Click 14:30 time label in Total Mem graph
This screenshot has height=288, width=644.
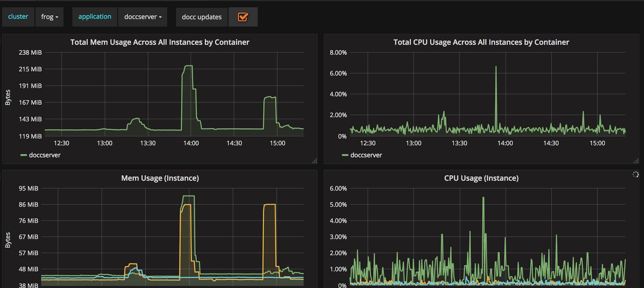pos(234,143)
